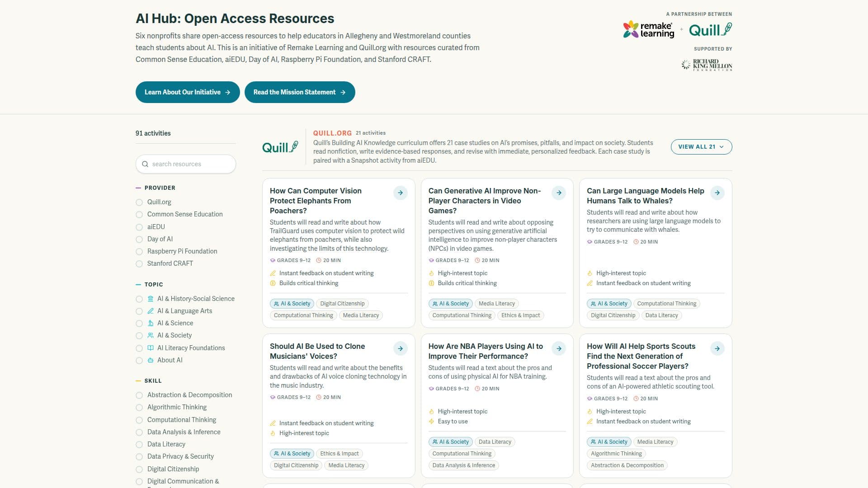
Task: Click the AI Literacy Foundations book icon
Action: pyautogui.click(x=151, y=348)
